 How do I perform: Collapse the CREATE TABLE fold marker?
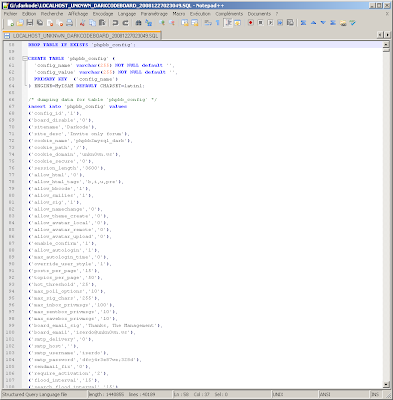click(x=25, y=58)
